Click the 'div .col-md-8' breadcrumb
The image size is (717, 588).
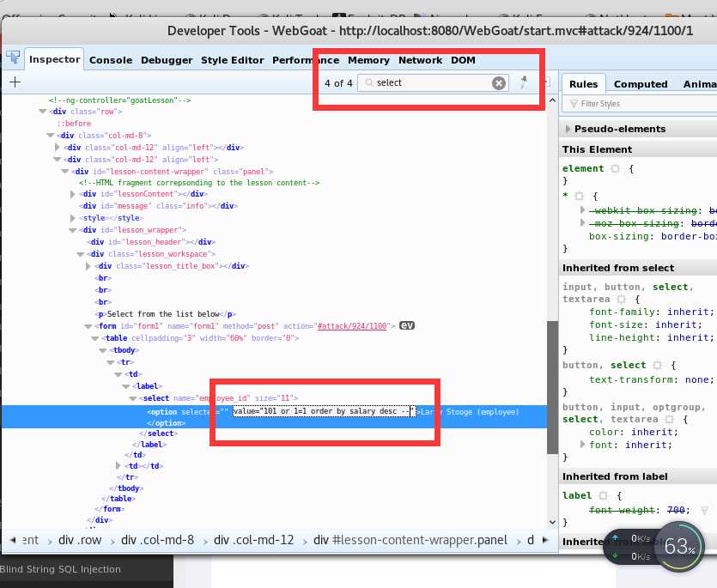click(157, 540)
